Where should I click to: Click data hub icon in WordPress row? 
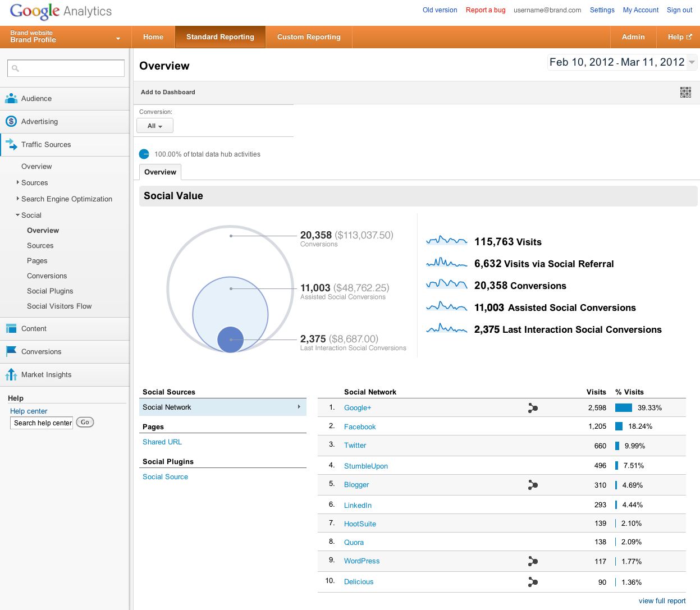pyautogui.click(x=533, y=561)
